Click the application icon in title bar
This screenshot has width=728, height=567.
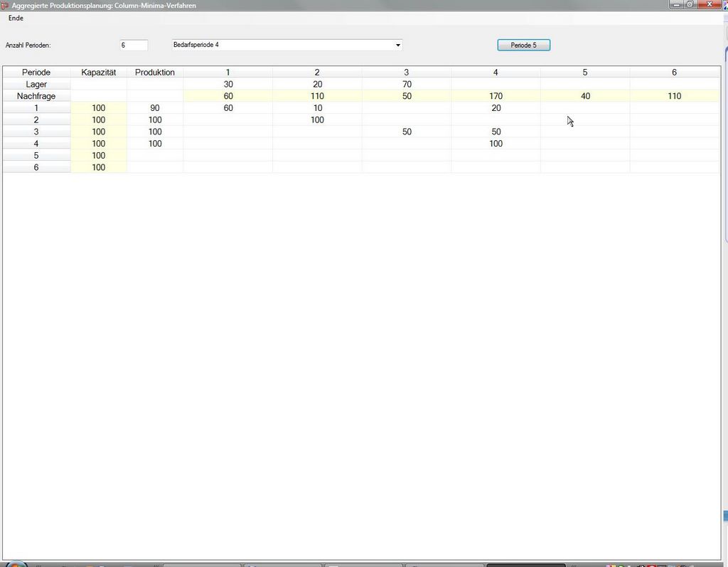click(x=5, y=5)
